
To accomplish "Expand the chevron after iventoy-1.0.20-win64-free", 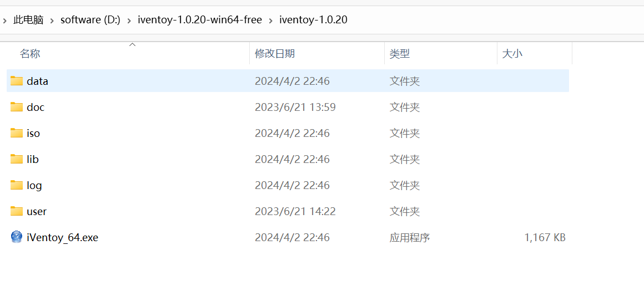I will click(x=271, y=20).
